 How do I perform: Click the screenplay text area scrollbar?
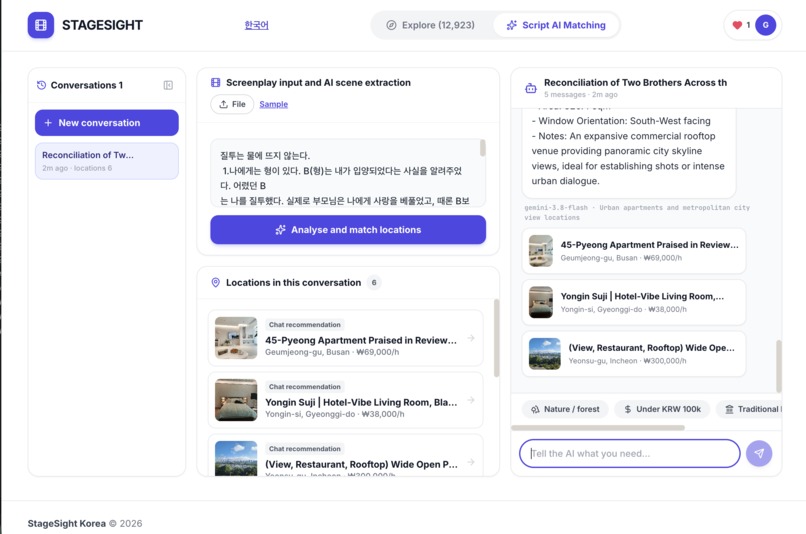pyautogui.click(x=482, y=148)
